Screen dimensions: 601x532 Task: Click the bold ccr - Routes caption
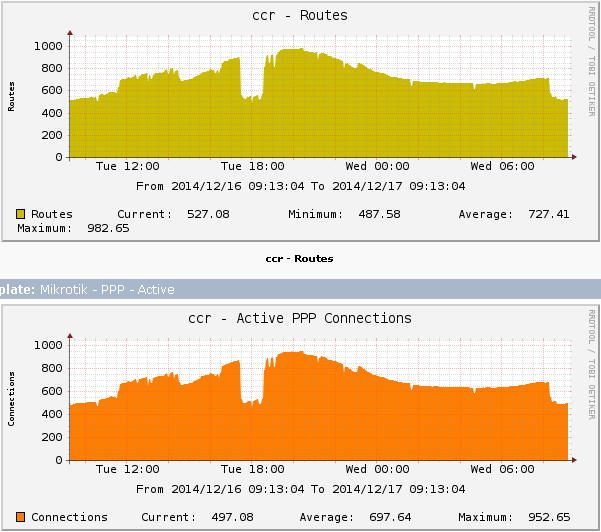click(x=299, y=259)
